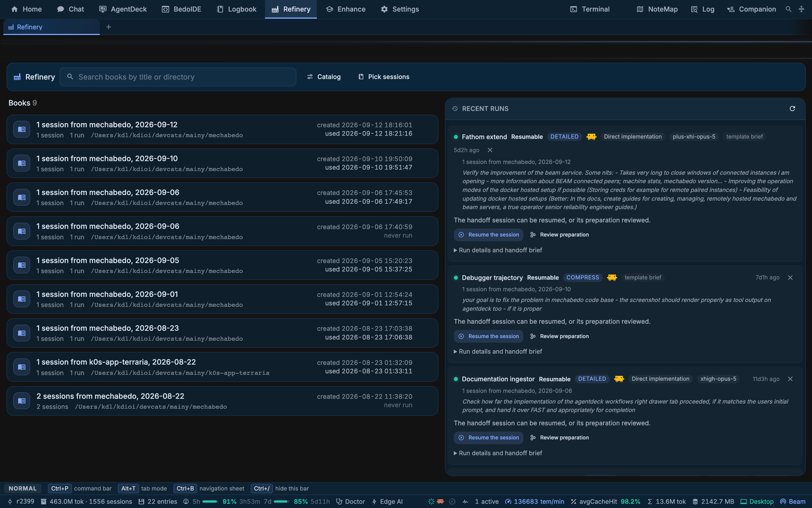
Task: Open the Doctor stethoscope status item
Action: coord(350,502)
